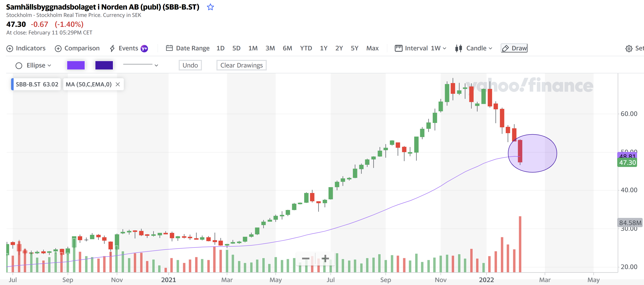Screen dimensions: 644x285
Task: Select the 6M range
Action: [287, 48]
